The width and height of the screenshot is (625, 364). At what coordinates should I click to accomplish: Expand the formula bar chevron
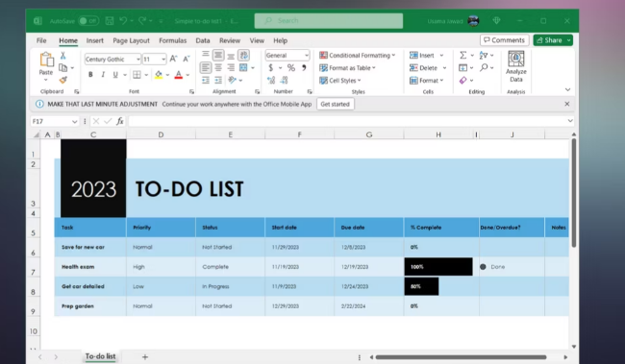[570, 121]
